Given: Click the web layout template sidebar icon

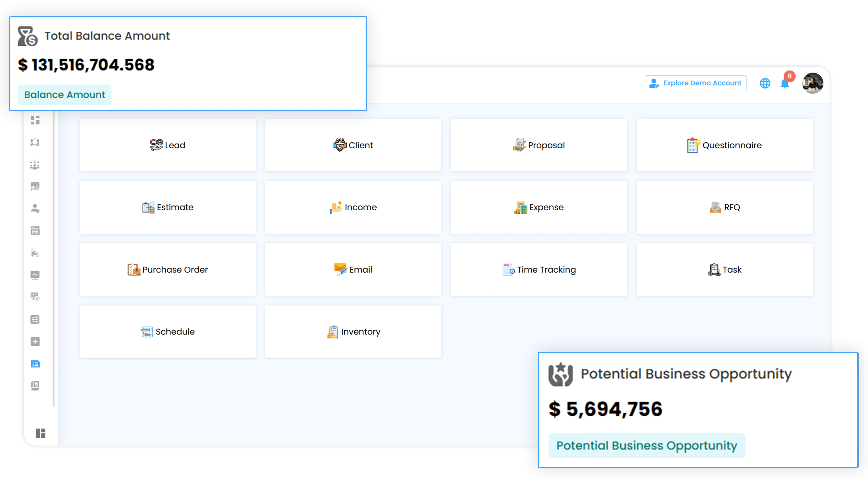Looking at the screenshot, I should (35, 231).
